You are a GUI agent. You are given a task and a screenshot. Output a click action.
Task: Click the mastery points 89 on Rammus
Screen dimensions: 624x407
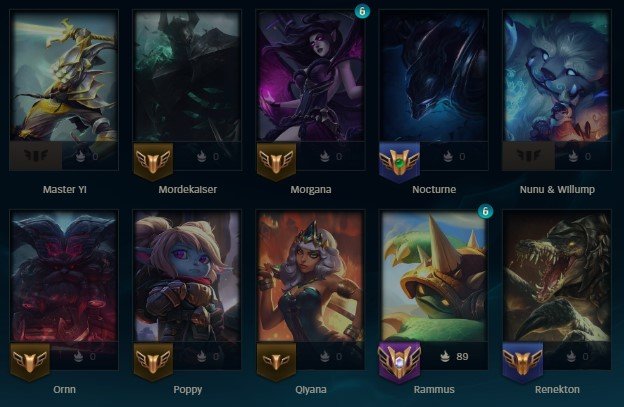(462, 356)
